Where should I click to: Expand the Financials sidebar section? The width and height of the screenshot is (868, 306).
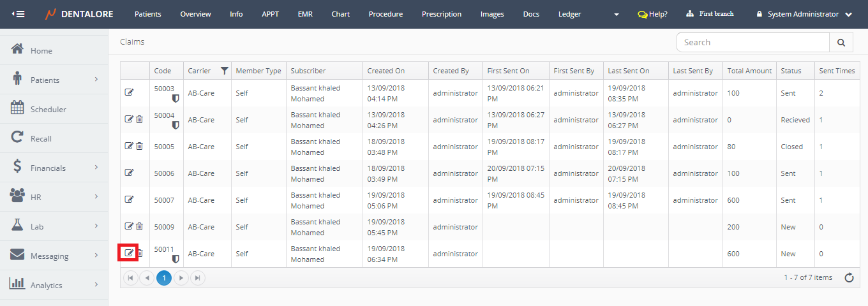(96, 168)
